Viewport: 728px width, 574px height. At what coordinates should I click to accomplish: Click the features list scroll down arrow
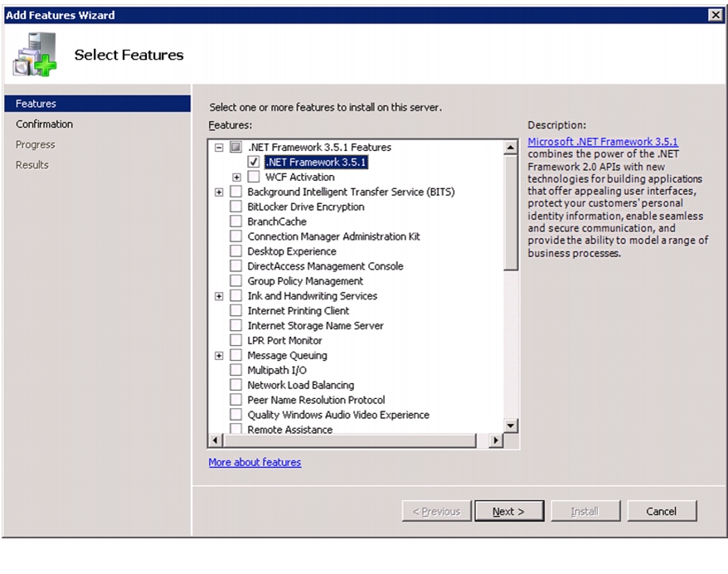click(511, 426)
